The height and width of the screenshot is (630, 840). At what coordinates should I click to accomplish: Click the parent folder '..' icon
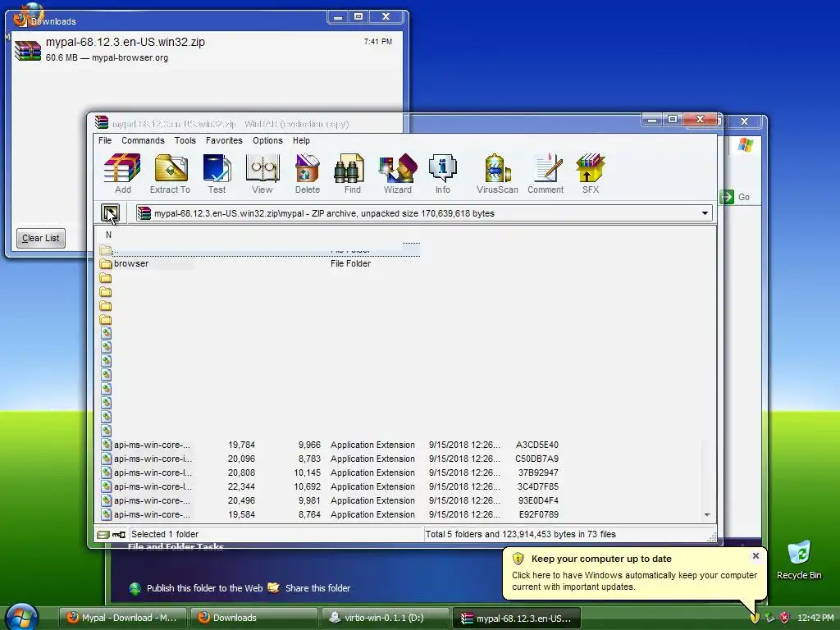[106, 249]
